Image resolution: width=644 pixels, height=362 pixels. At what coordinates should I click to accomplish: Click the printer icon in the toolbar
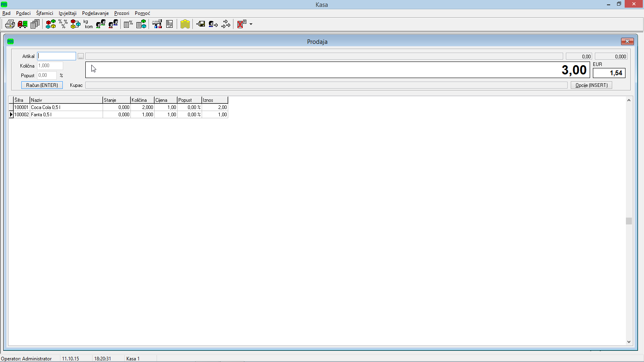pyautogui.click(x=10, y=24)
